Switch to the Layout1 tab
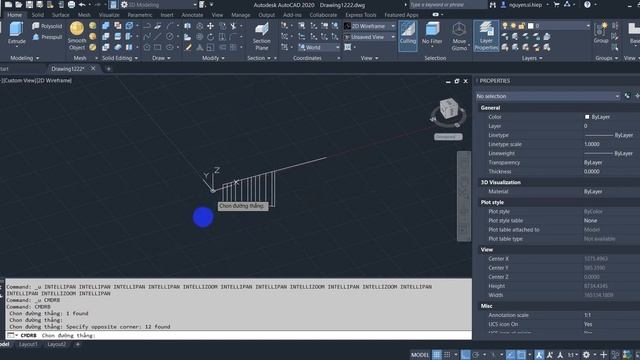 tap(28, 344)
